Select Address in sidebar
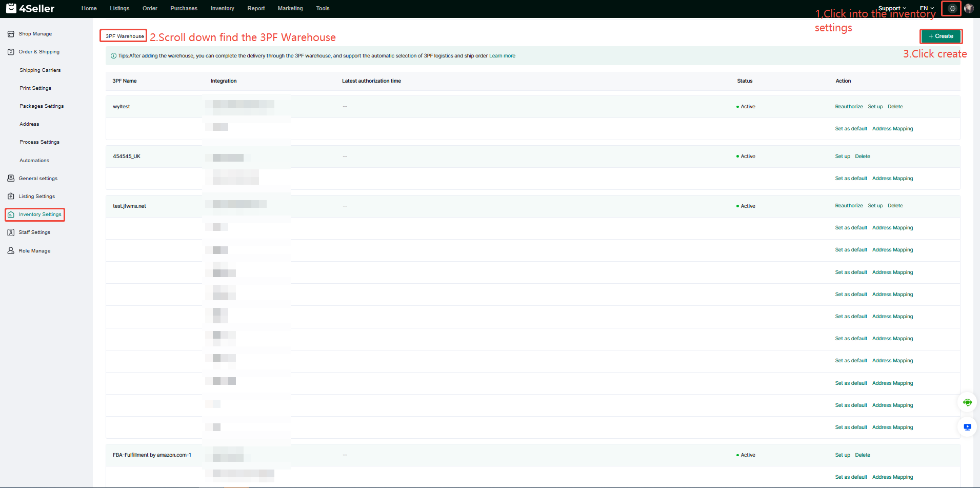Screen dimensions: 980x488 click(29, 124)
